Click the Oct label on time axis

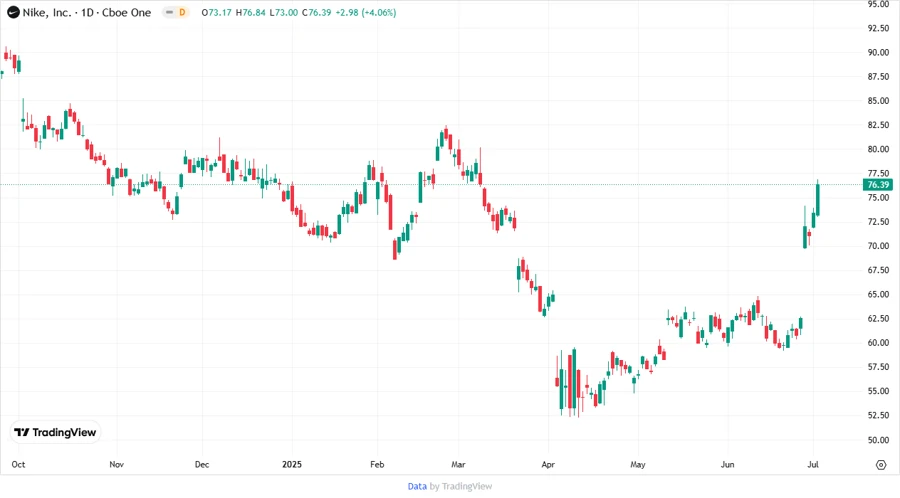tap(18, 465)
